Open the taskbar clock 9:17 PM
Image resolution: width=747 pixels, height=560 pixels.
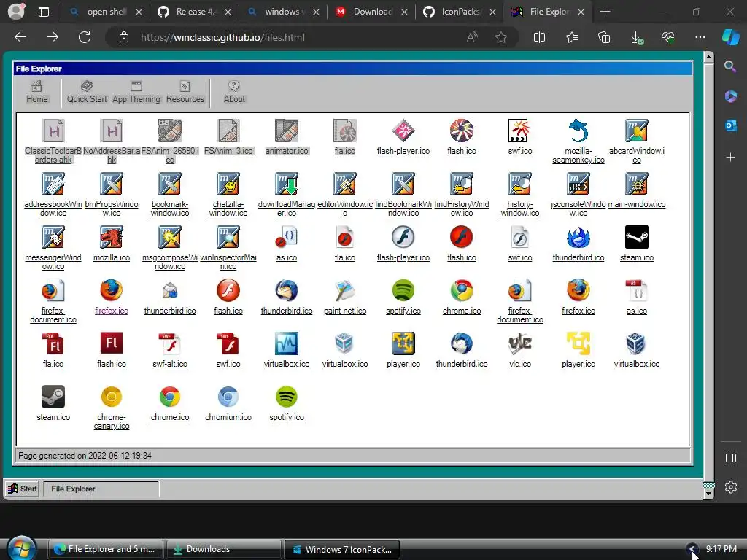[x=721, y=549]
